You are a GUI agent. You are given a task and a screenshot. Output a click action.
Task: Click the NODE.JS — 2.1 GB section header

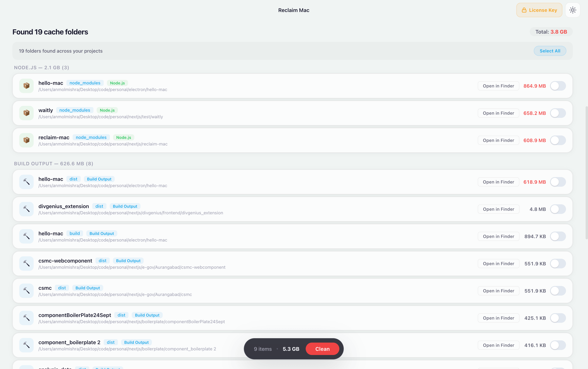41,67
